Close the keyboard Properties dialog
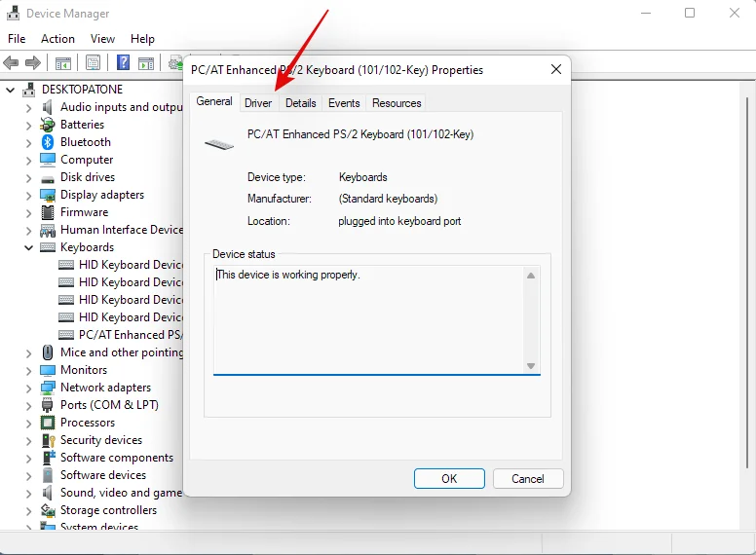Viewport: 756px width, 555px height. point(556,69)
